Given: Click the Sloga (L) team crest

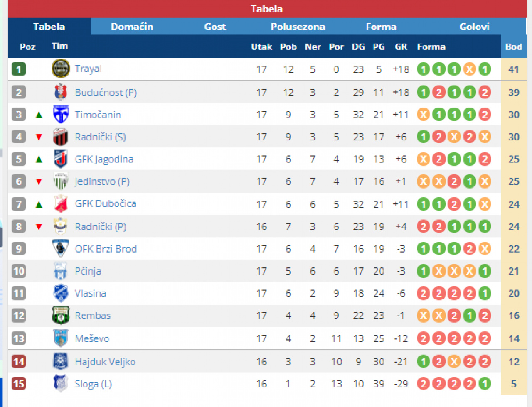Looking at the screenshot, I should pyautogui.click(x=61, y=384).
